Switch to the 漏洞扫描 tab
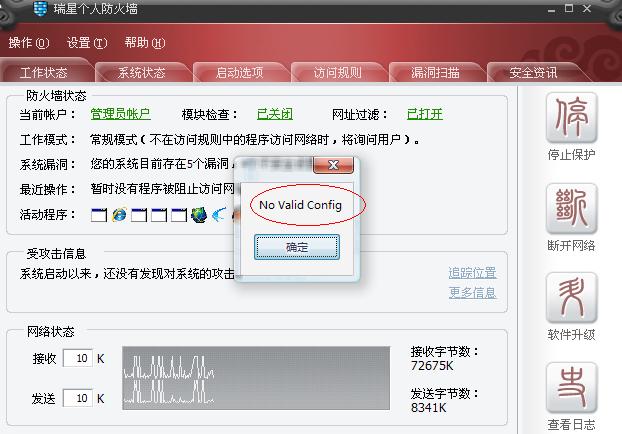Viewport: 622px width, 434px height. (435, 73)
